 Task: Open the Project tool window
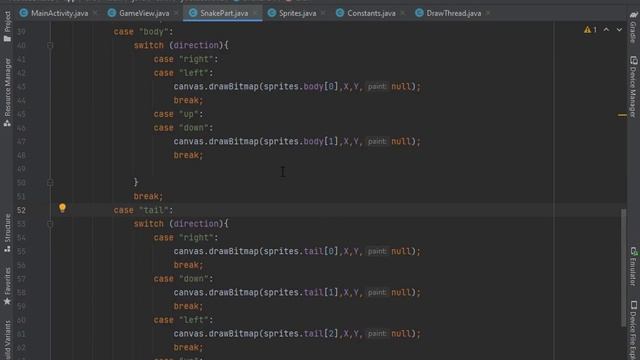7,26
